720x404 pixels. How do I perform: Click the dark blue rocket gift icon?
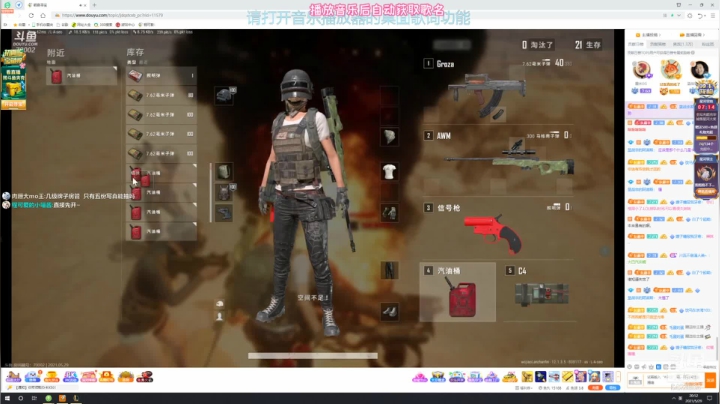click(541, 377)
